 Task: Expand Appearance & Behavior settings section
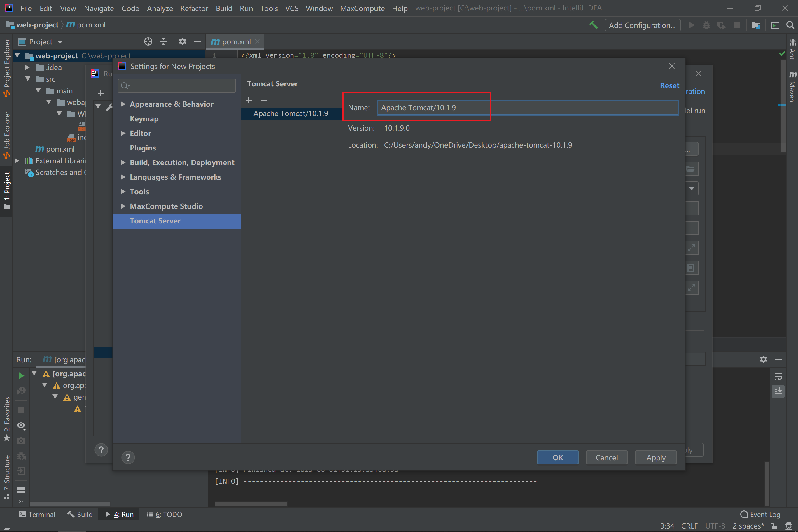[123, 104]
